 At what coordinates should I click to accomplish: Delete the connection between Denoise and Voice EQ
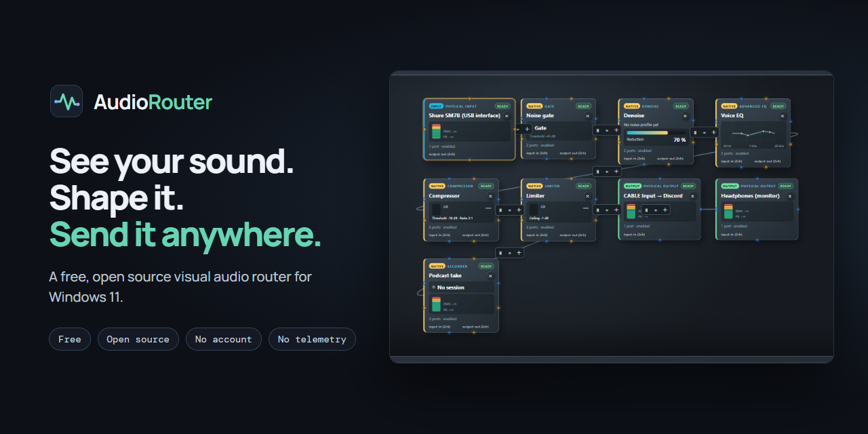click(704, 132)
